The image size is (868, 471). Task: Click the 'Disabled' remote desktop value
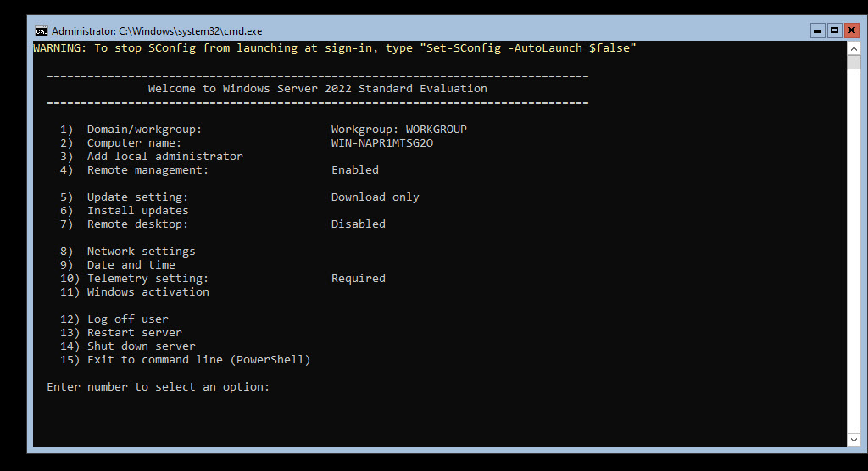point(359,224)
